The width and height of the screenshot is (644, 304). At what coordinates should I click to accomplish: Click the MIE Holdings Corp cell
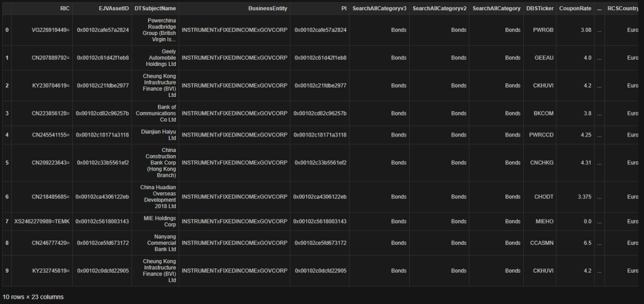coord(156,221)
